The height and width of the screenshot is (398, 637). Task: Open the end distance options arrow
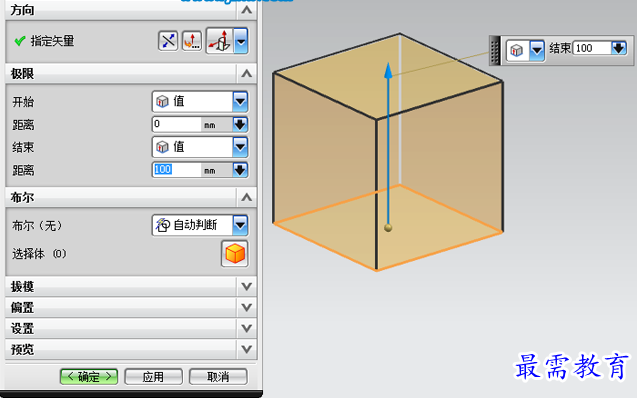tap(240, 170)
